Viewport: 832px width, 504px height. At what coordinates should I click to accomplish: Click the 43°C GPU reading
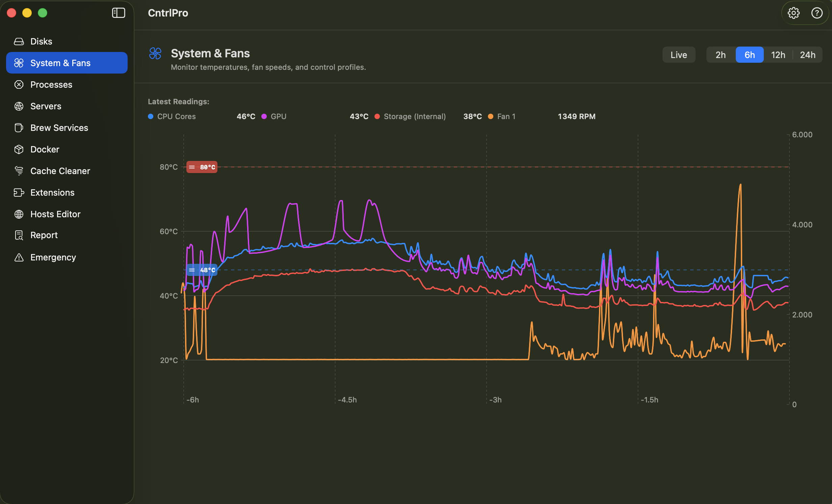(359, 116)
